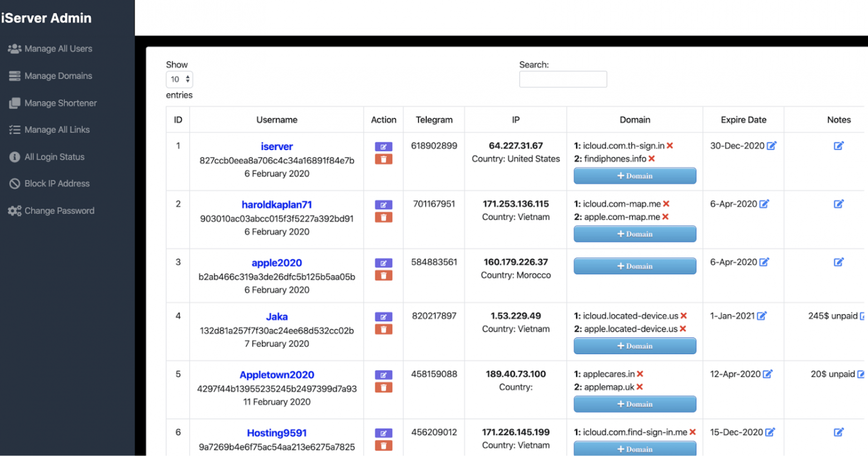Remove domain icloud.com.th-sign.in with red X
Image resolution: width=868 pixels, height=456 pixels.
(670, 146)
